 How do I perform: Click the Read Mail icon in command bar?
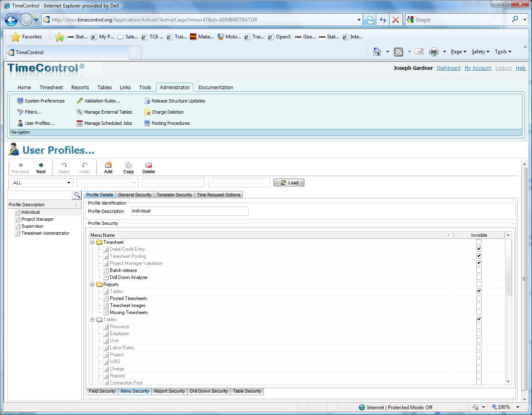[x=419, y=52]
